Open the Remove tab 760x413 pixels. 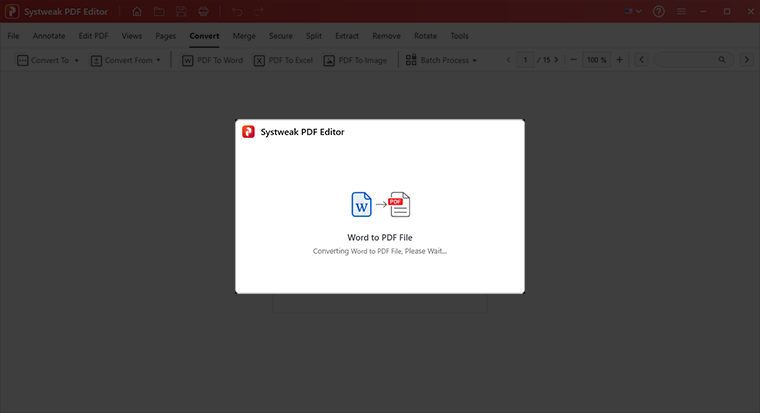pos(386,36)
